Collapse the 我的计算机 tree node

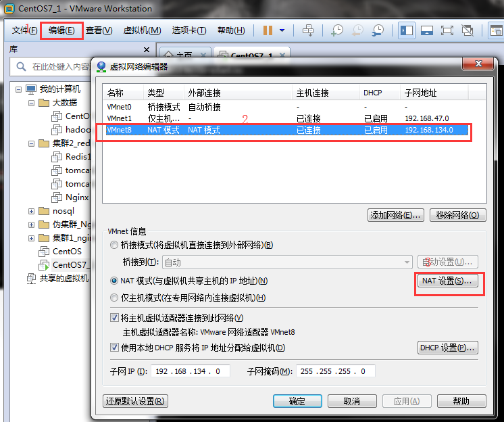19,89
